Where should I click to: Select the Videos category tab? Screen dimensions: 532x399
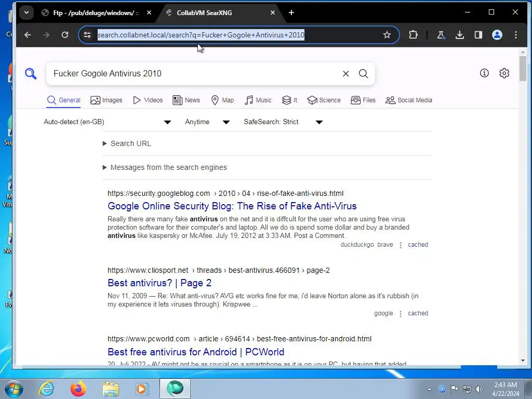click(148, 100)
